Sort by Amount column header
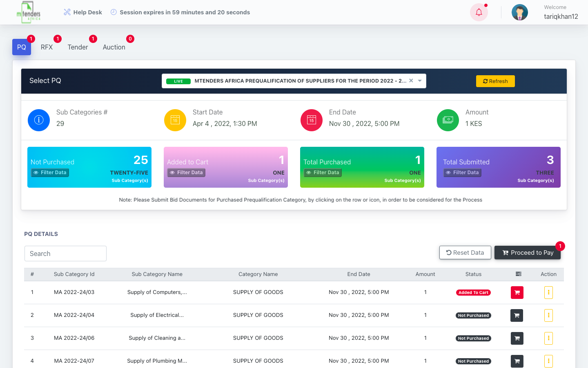The image size is (588, 368). [x=425, y=274]
